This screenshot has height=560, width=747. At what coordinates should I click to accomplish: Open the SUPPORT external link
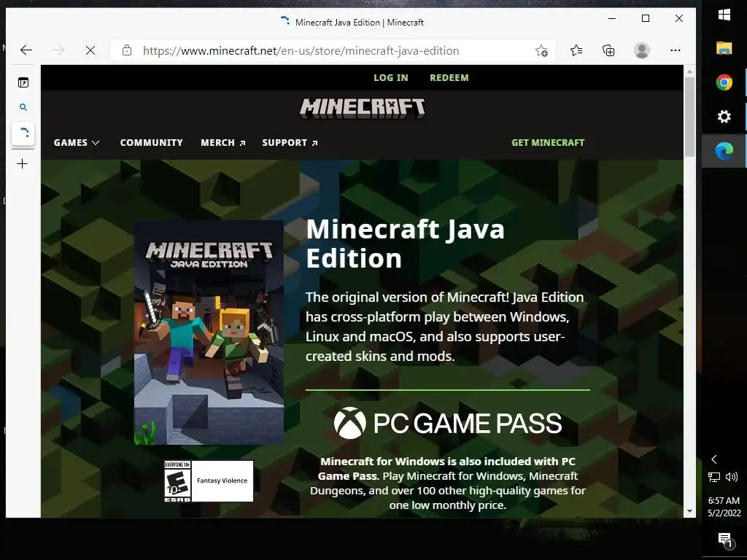point(290,142)
